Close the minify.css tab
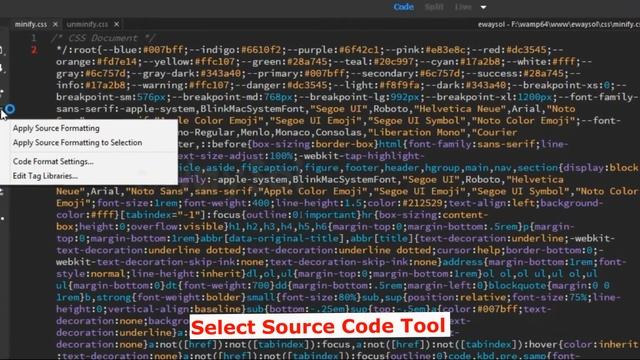This screenshot has width=640, height=360. 55,24
